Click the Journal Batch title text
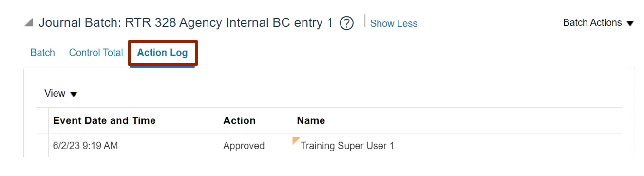 186,23
